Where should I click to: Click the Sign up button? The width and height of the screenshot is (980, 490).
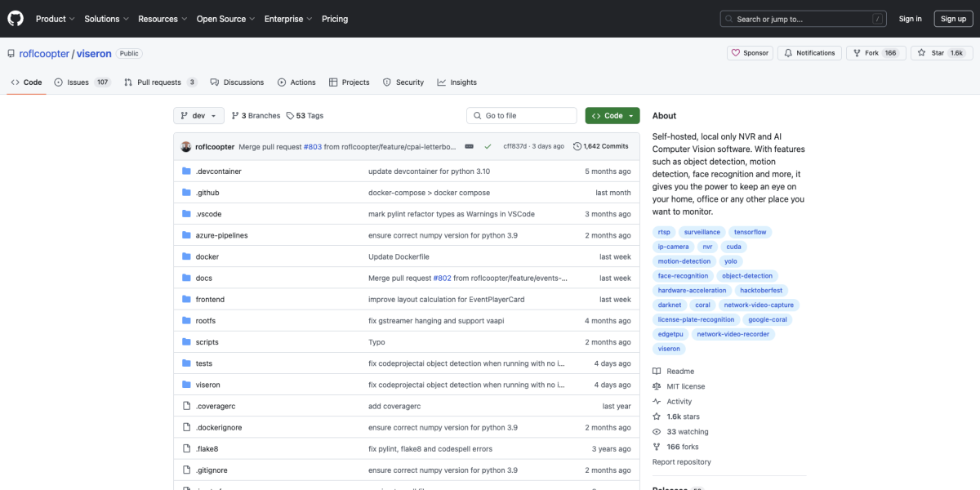953,19
